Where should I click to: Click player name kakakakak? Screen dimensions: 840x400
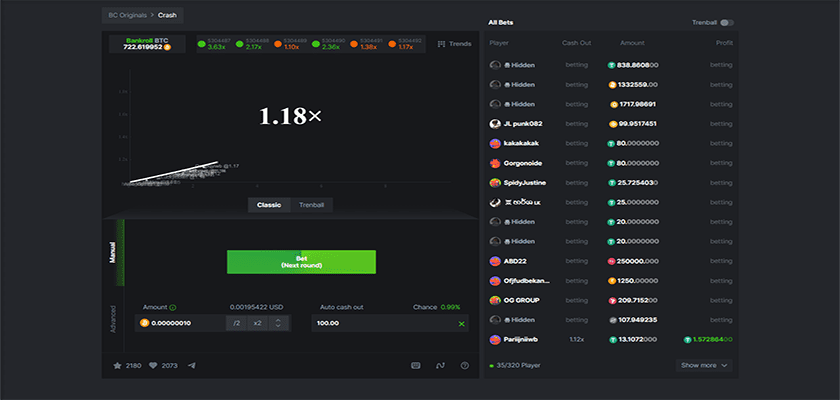521,144
